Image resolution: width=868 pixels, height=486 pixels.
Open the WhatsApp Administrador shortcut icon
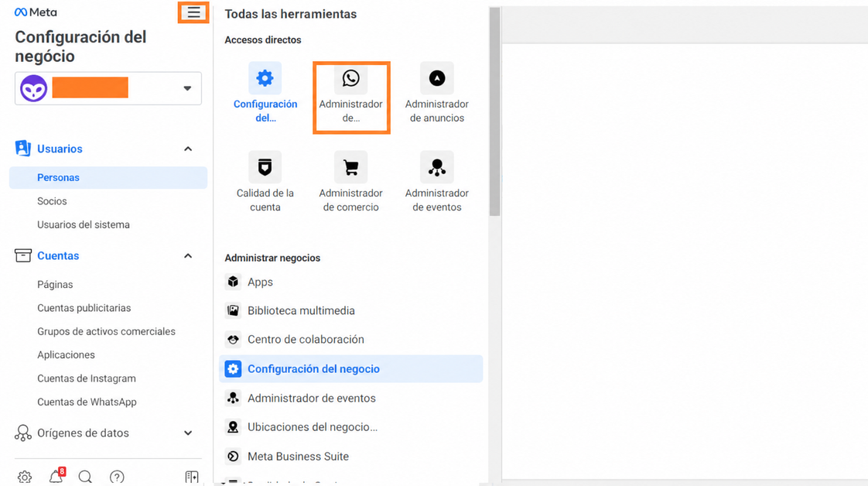click(351, 78)
